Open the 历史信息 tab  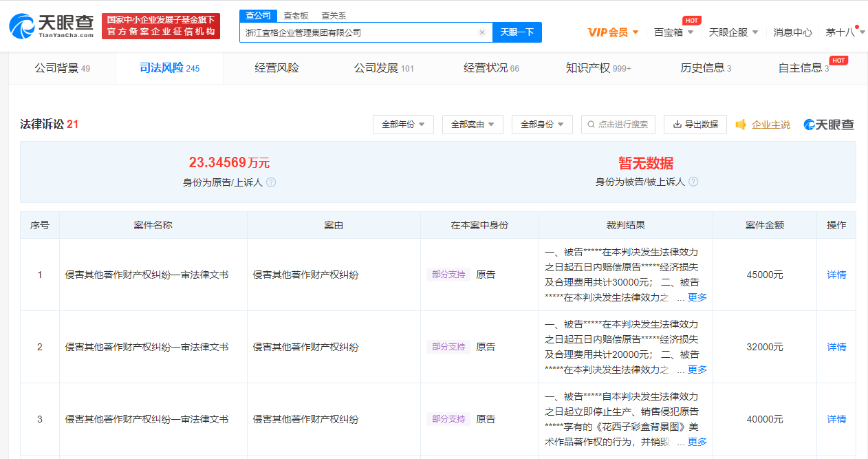(706, 68)
